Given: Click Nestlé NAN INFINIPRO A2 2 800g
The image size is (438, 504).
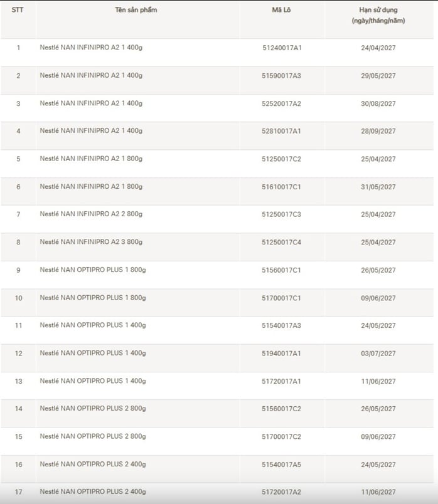Looking at the screenshot, I should 91,214.
